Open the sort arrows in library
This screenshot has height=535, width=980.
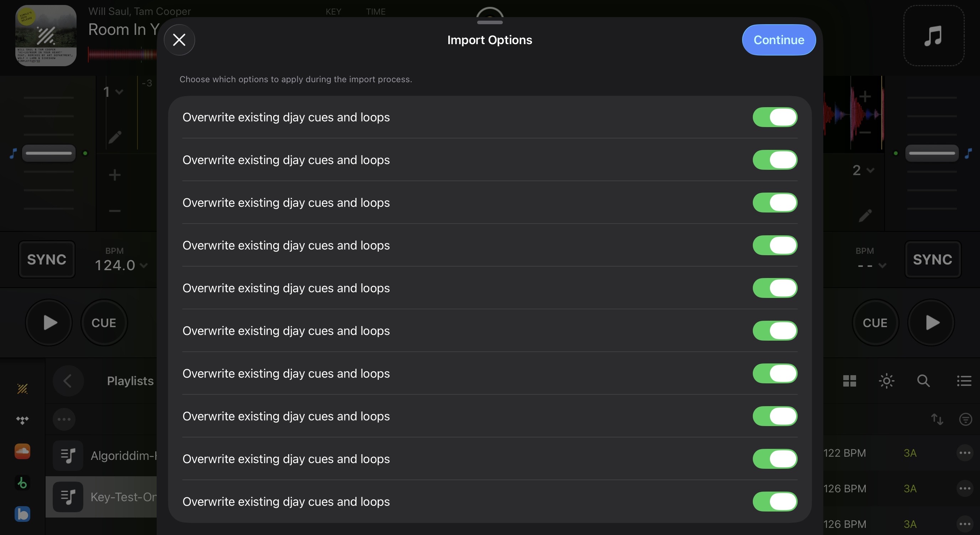[937, 419]
